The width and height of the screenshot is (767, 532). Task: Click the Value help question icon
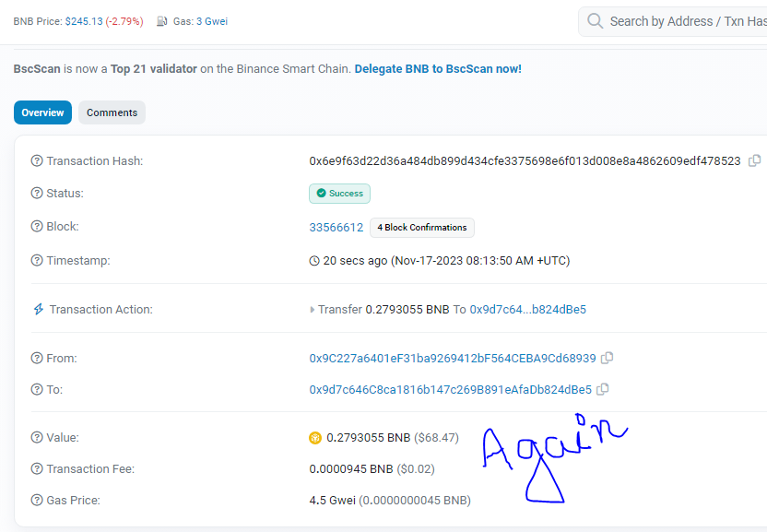(37, 438)
